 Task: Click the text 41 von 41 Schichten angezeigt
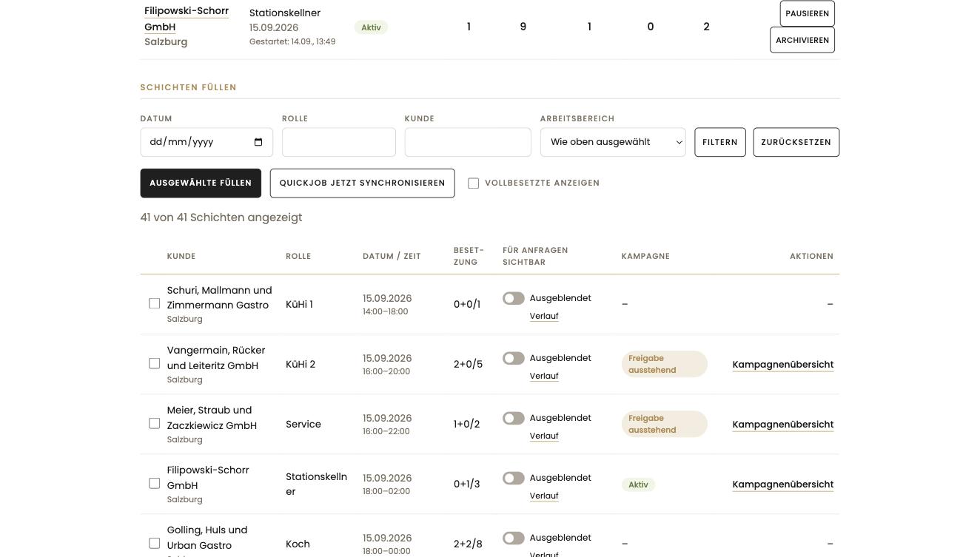tap(221, 217)
